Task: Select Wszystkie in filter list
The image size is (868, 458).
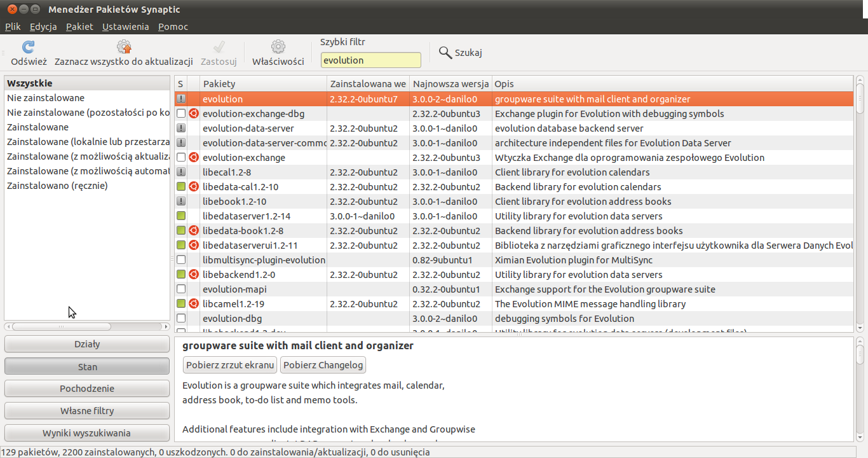Action: point(87,83)
